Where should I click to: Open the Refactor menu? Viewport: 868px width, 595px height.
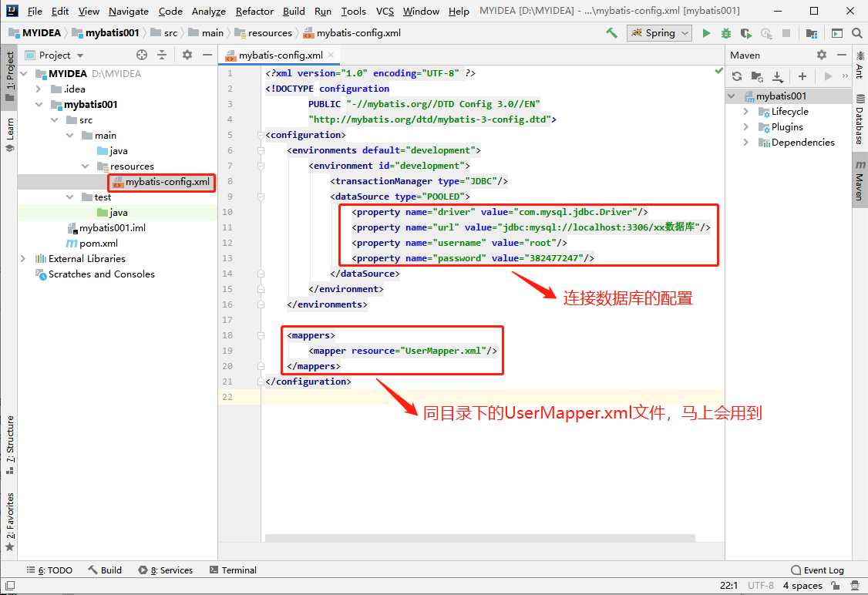pyautogui.click(x=254, y=11)
